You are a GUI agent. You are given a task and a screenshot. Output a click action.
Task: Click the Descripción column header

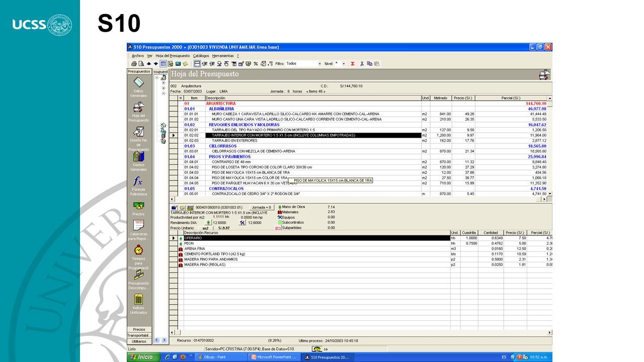point(313,98)
